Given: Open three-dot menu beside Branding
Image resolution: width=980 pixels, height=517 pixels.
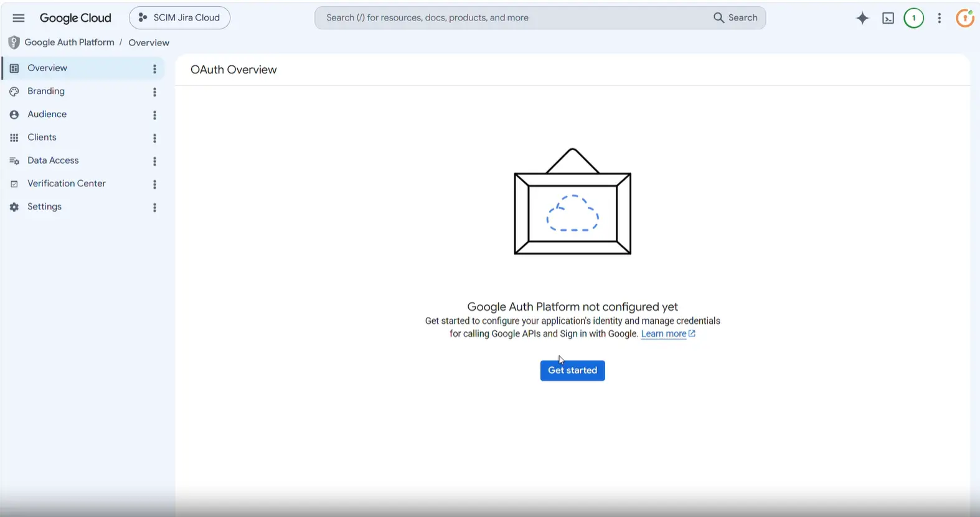Looking at the screenshot, I should pos(154,92).
